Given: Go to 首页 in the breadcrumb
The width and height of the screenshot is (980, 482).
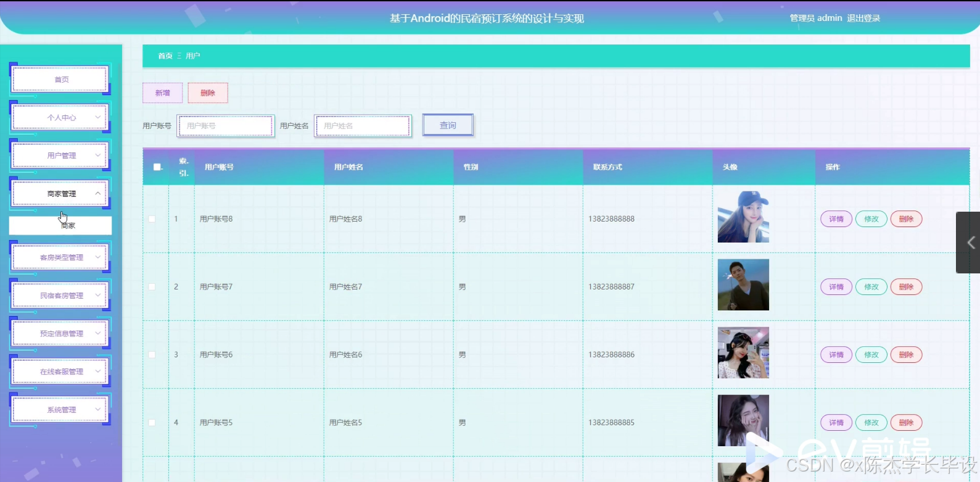Looking at the screenshot, I should click(165, 56).
